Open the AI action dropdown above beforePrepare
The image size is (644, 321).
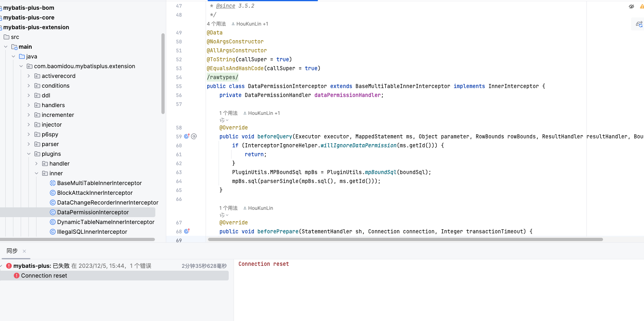pos(224,215)
